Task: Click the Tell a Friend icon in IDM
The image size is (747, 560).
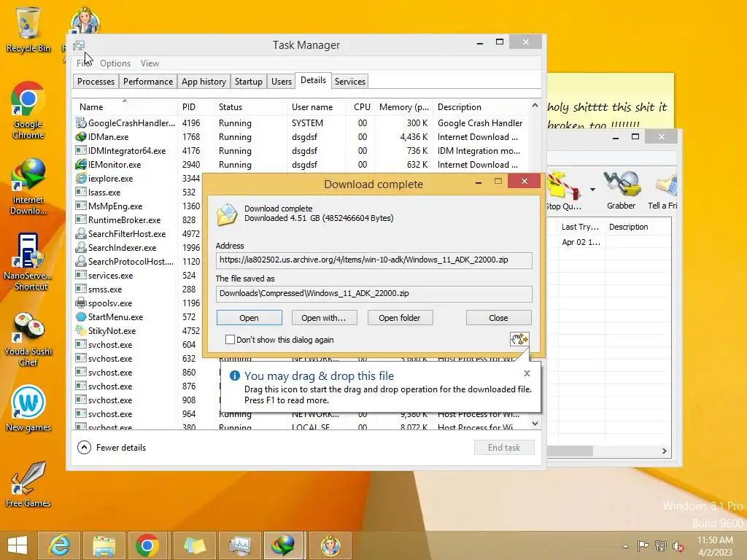Action: (663, 190)
